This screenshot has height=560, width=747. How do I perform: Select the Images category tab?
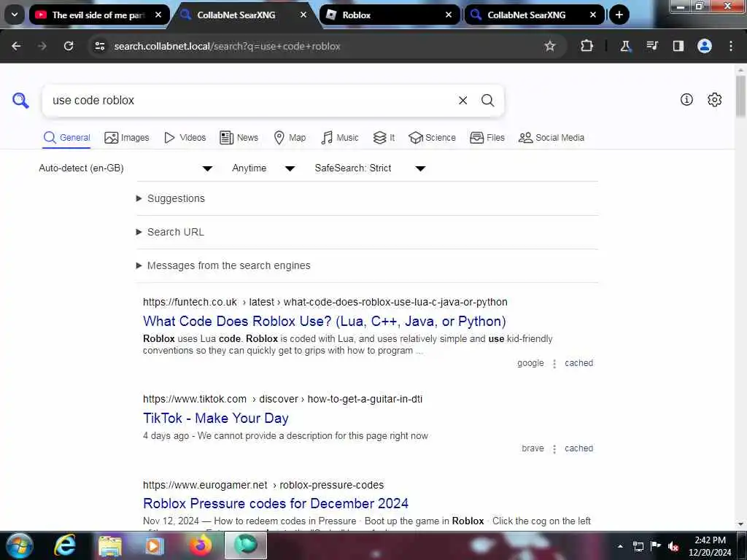(x=127, y=138)
